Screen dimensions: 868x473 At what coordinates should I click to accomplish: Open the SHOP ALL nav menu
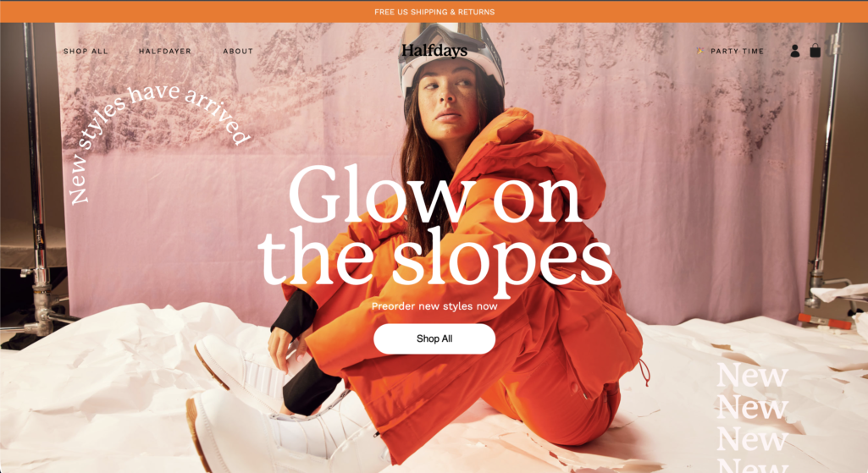86,51
